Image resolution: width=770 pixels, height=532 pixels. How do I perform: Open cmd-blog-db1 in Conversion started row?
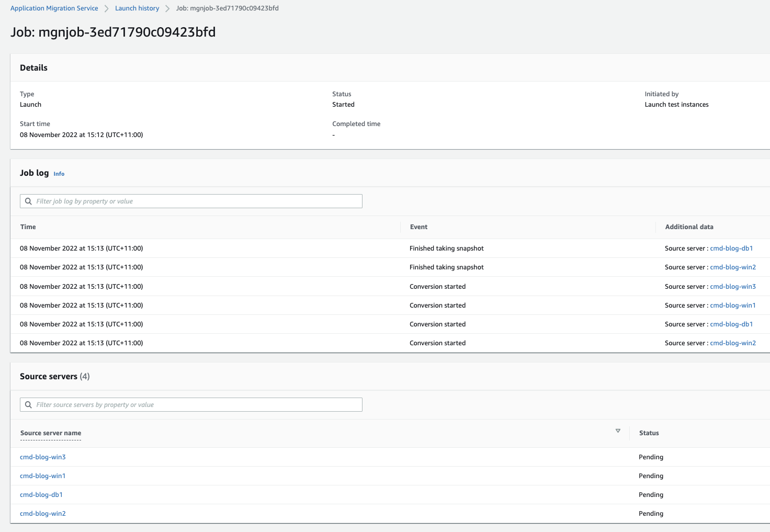tap(731, 324)
